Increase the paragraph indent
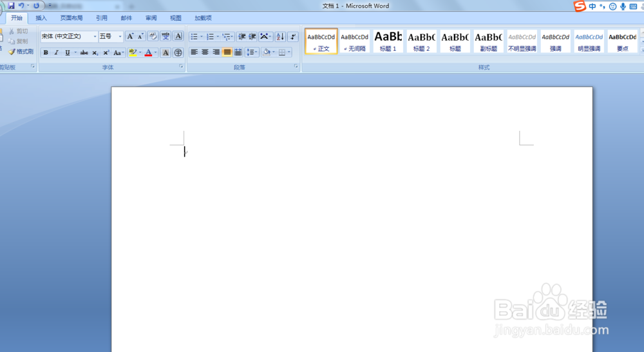Image resolution: width=644 pixels, height=352 pixels. (x=252, y=37)
